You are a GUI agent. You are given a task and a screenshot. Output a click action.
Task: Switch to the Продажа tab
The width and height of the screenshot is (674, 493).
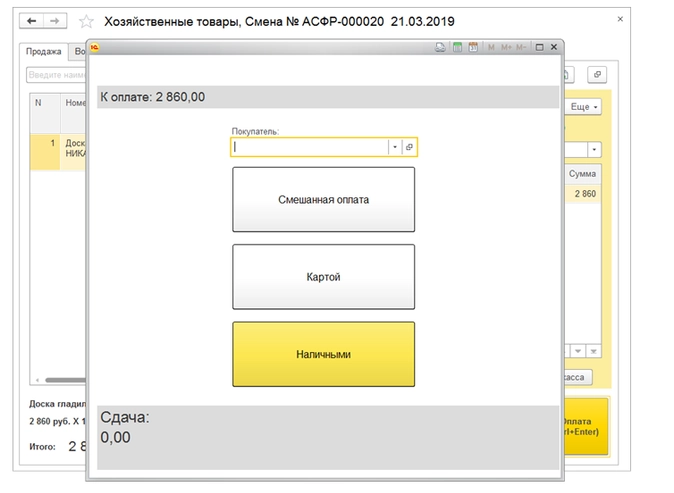click(44, 52)
